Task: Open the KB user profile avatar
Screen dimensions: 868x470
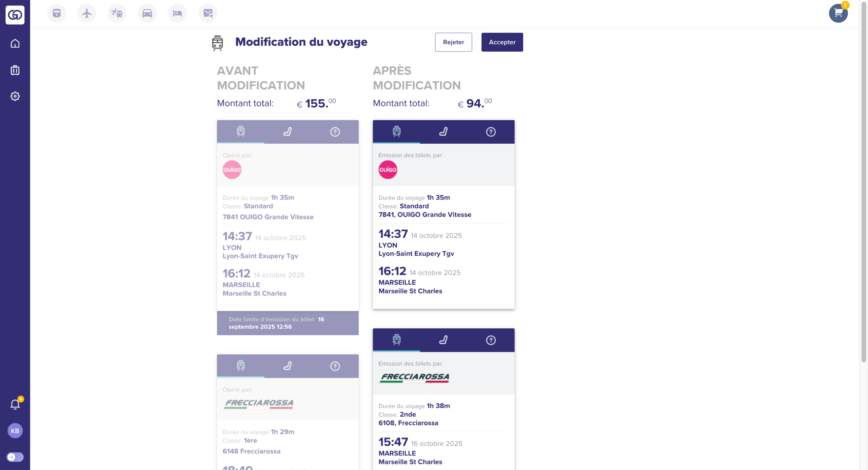Action: 15,431
